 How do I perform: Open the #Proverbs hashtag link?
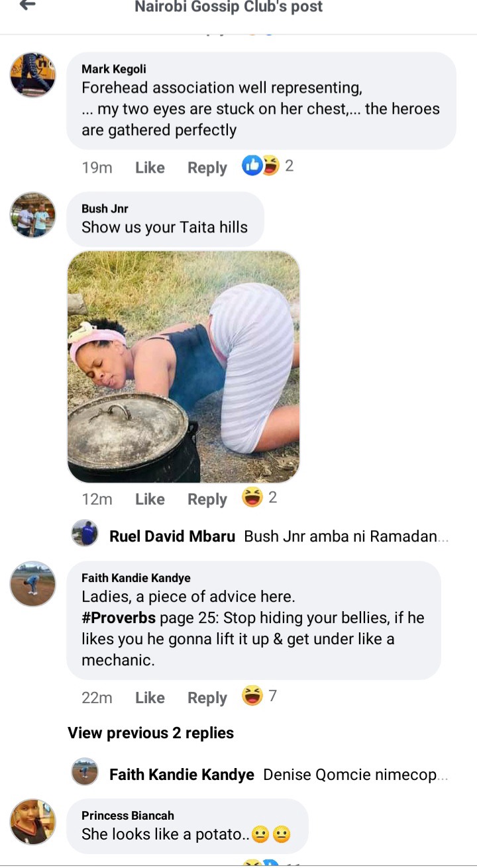119,618
